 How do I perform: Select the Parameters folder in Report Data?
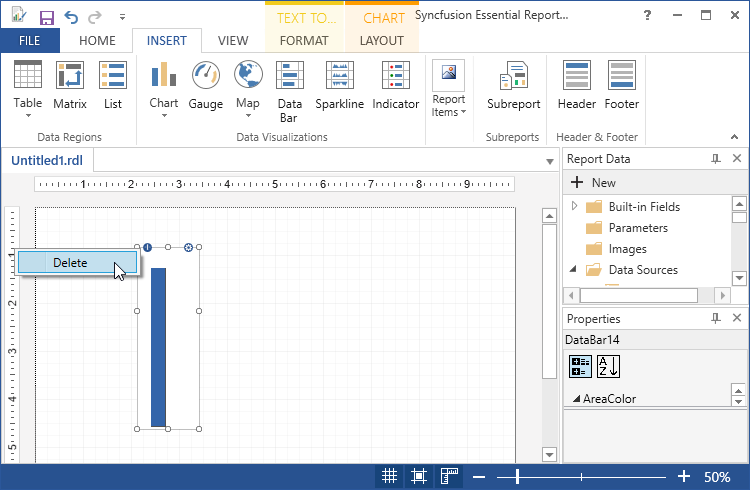click(x=637, y=228)
